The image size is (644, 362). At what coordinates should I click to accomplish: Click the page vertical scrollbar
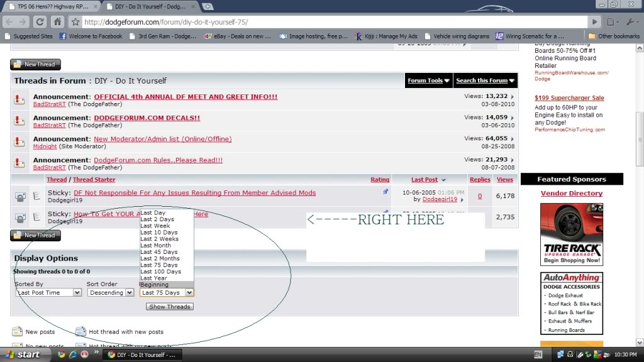[x=640, y=140]
